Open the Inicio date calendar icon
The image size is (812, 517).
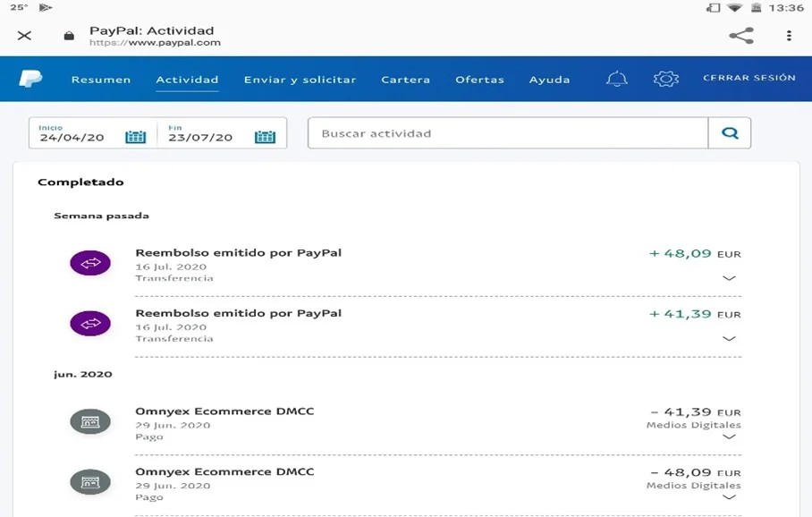point(136,137)
